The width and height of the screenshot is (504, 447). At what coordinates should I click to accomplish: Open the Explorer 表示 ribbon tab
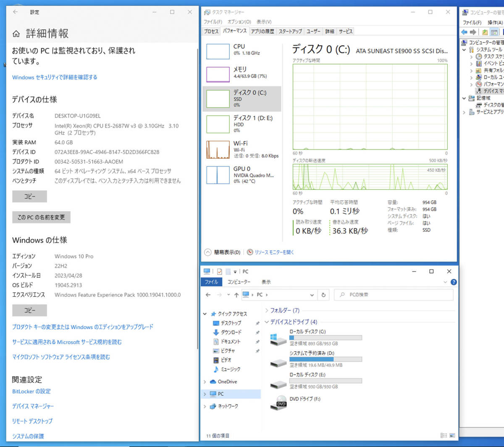266,282
